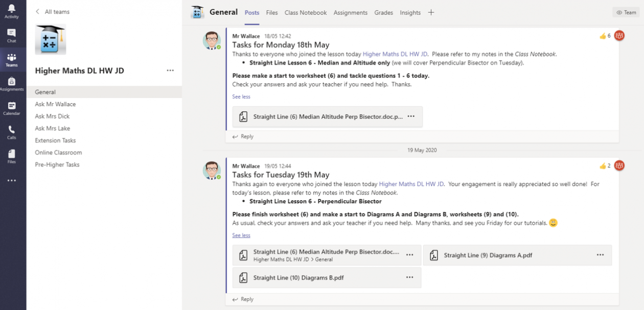Collapse Monday post with See less
644x310 pixels.
pos(241,97)
